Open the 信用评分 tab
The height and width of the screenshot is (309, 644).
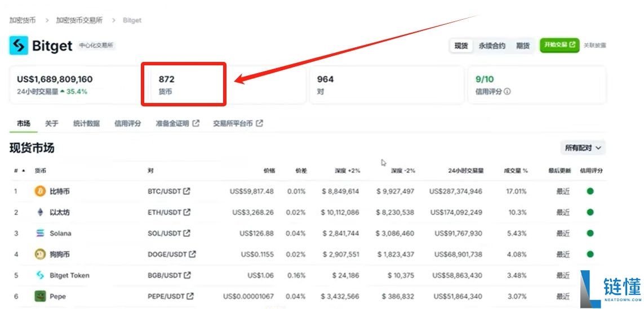(128, 123)
